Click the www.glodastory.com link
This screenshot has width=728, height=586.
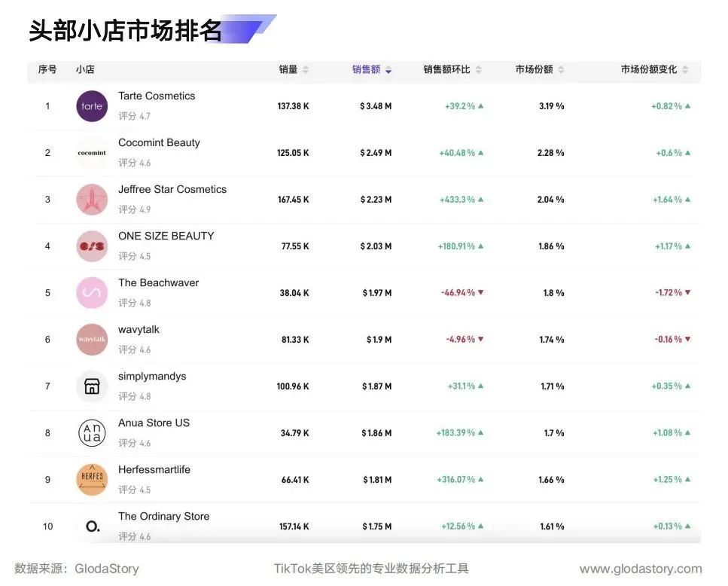[x=641, y=569]
